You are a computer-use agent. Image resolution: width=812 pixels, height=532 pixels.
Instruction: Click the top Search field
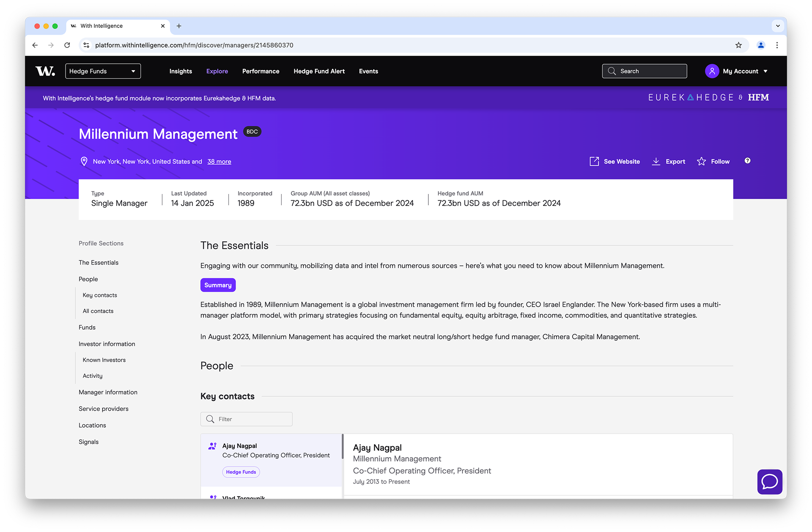[x=644, y=71]
